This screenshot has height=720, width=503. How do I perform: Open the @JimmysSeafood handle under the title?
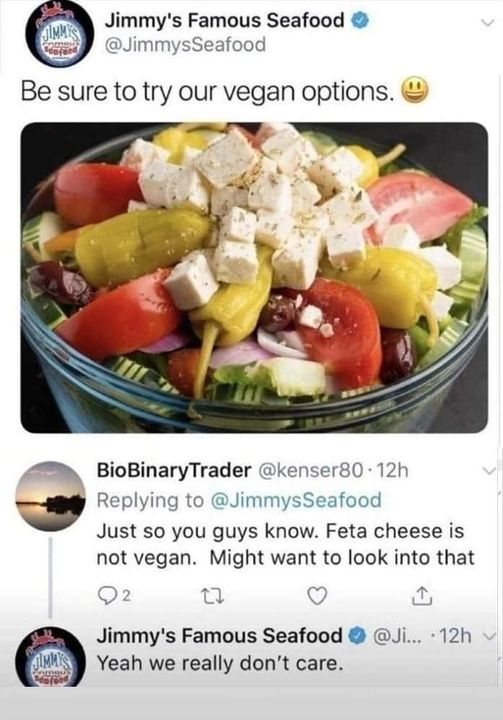click(186, 45)
